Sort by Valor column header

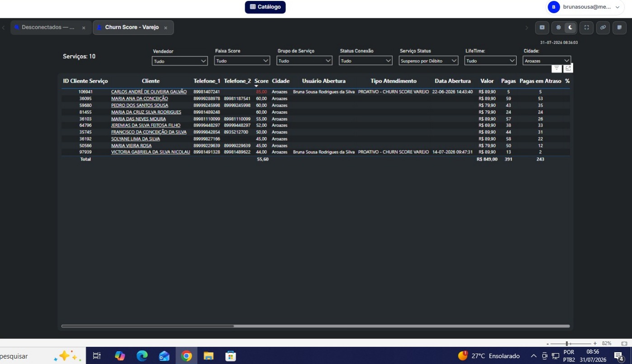pyautogui.click(x=487, y=81)
